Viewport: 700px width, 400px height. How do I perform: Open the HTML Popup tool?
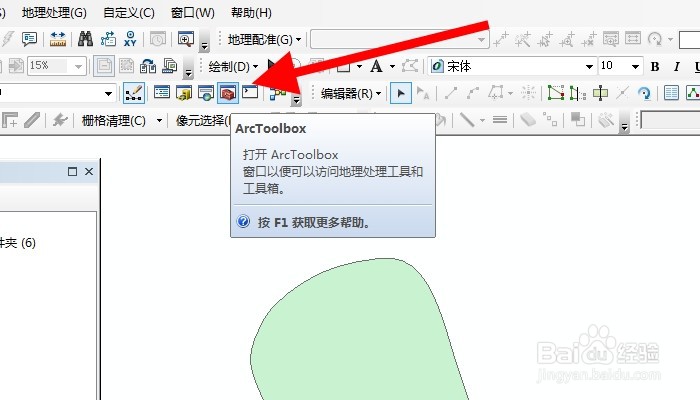(29, 39)
